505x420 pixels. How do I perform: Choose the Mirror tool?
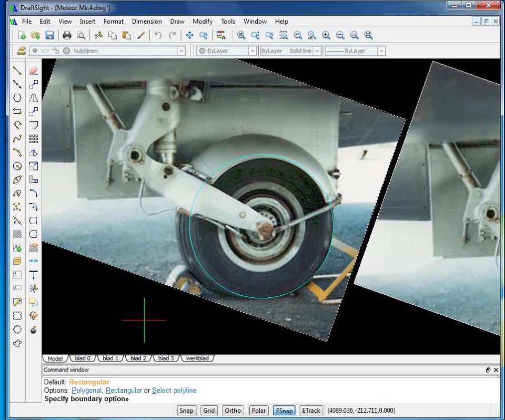[34, 98]
